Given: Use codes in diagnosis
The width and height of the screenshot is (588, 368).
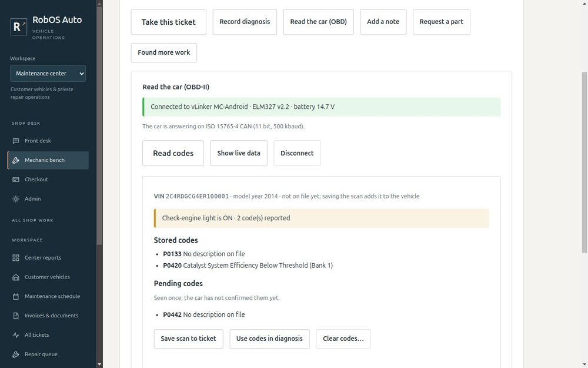Looking at the screenshot, I should point(269,339).
